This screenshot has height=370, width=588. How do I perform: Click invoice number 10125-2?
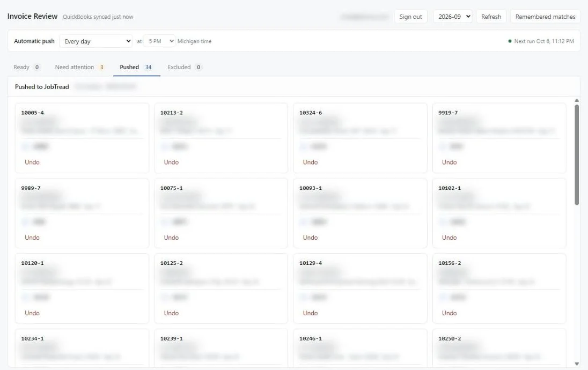coord(171,263)
